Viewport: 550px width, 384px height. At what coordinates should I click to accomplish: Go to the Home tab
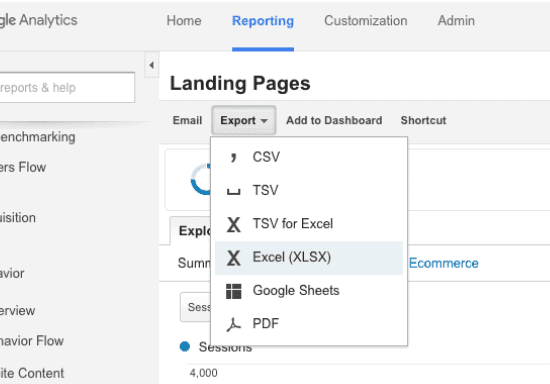pos(184,21)
